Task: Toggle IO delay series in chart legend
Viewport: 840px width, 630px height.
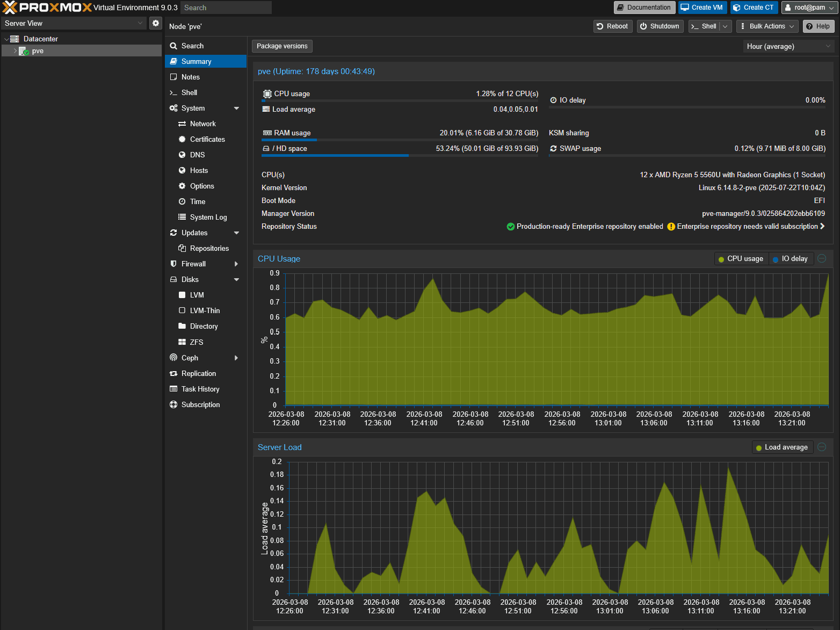Action: tap(791, 259)
